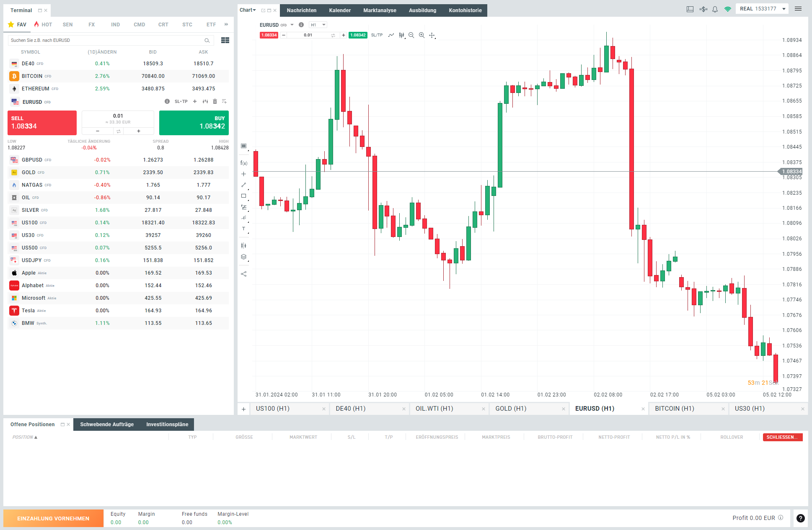Click the share chart icon
The height and width of the screenshot is (530, 812).
point(243,274)
